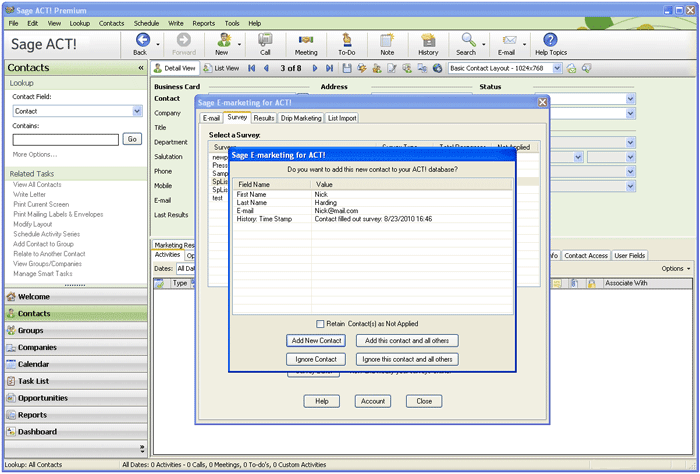Click Close button in E-marketing dialog
700x474 pixels.
pos(424,401)
